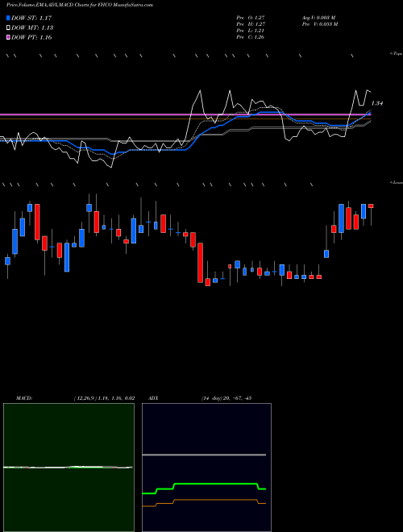Click the 1.34 price label on chart
Viewport: 403px width, 532px height.
coord(377,103)
